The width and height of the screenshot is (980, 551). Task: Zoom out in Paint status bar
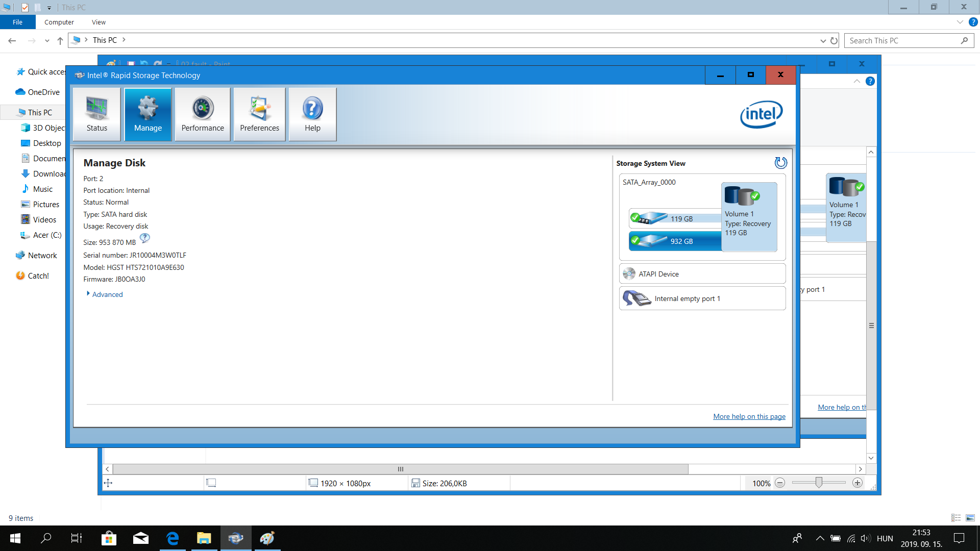[x=780, y=483]
